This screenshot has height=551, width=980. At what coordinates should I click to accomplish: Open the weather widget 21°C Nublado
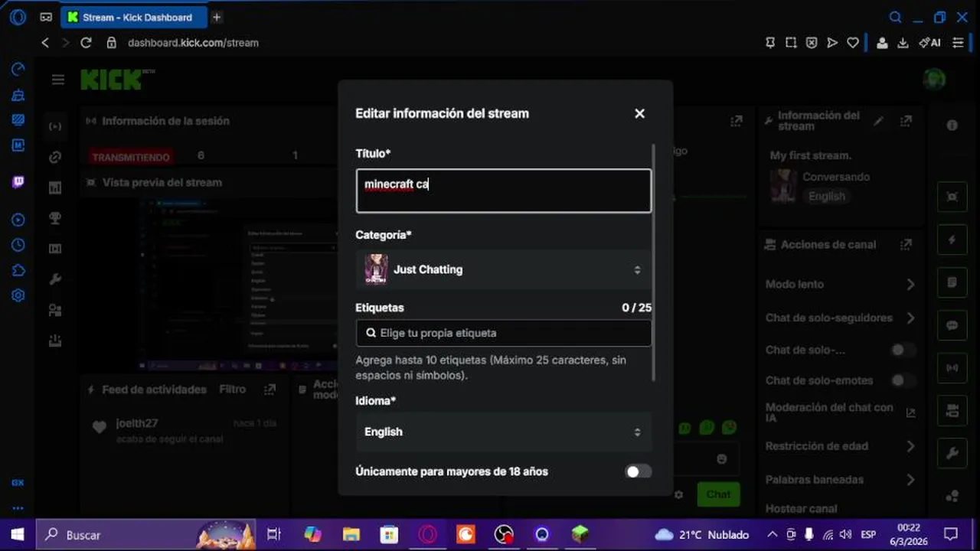tap(702, 535)
